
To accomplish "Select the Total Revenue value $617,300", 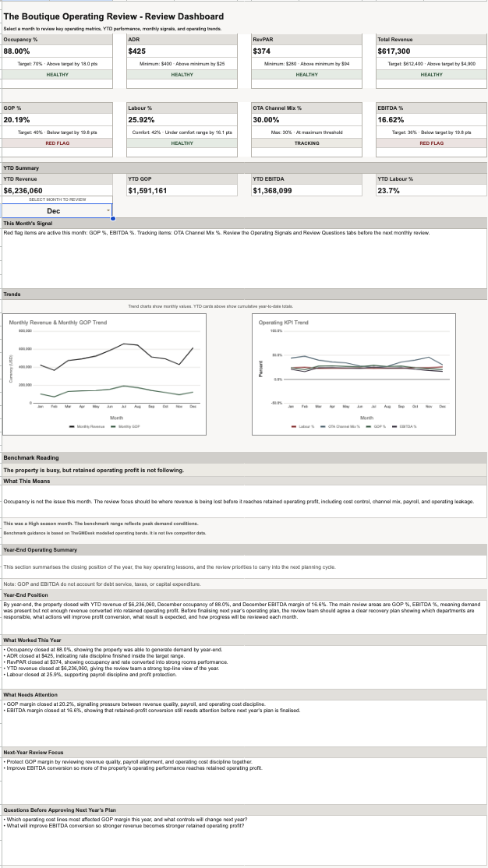I will point(432,51).
